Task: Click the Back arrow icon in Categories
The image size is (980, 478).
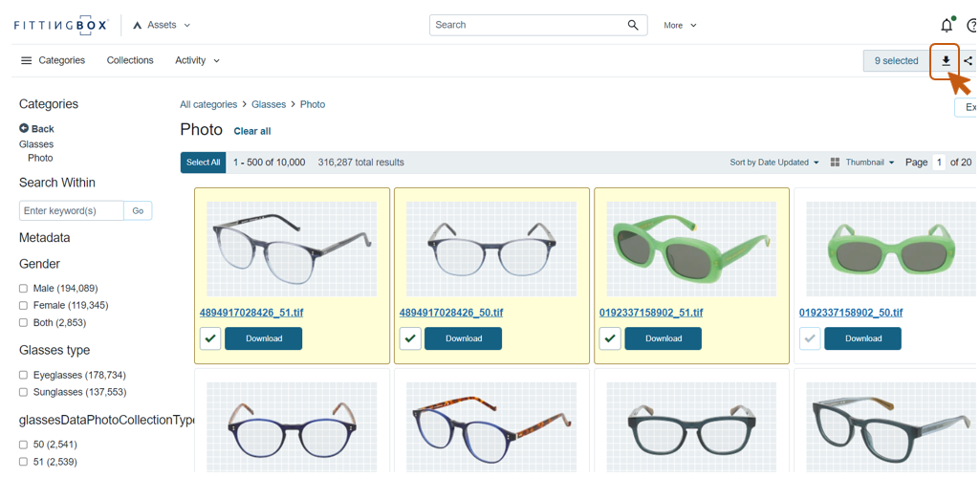Action: [x=24, y=128]
